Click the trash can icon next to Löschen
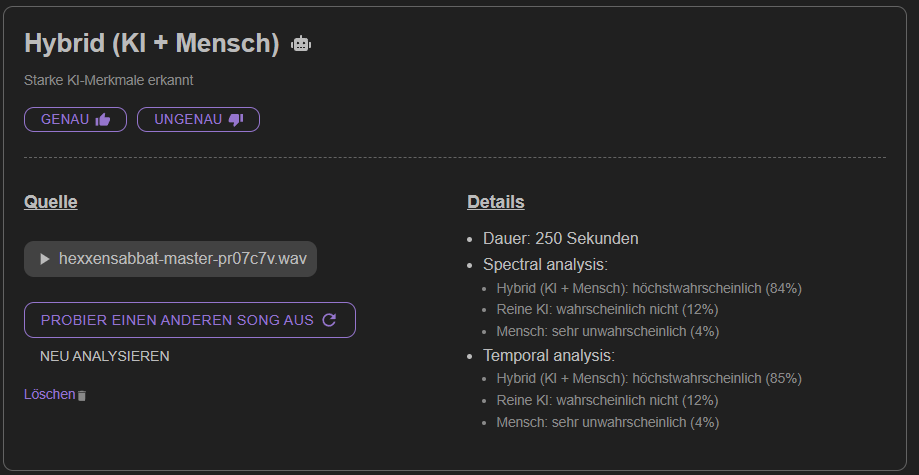 (x=82, y=396)
